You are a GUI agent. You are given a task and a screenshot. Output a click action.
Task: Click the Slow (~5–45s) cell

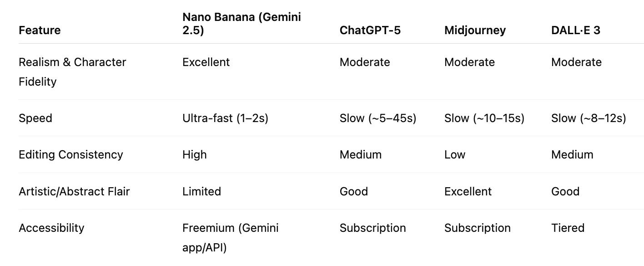(x=378, y=118)
